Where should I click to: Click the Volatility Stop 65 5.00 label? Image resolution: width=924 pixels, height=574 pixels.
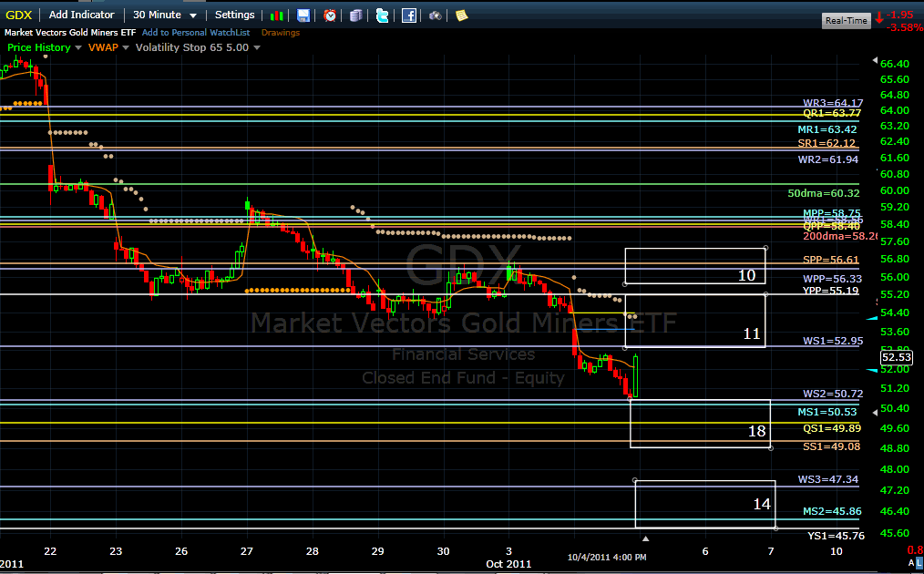192,47
